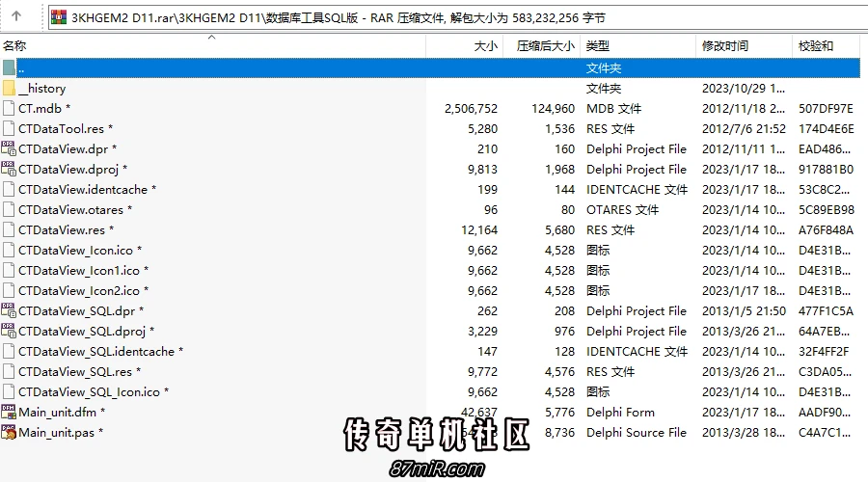
Task: Select the CTDataView.dpr Delphi project icon
Action: [9, 148]
